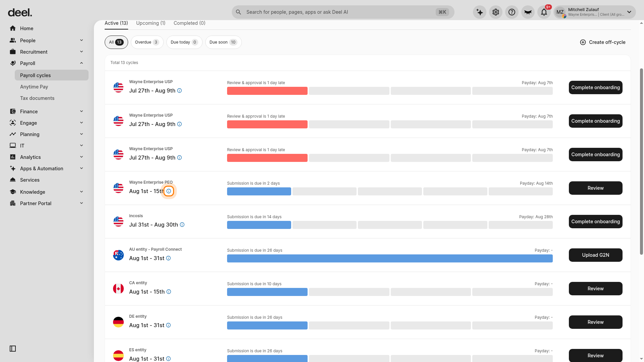This screenshot has width=644, height=362.
Task: Focus the Deel search field
Action: click(x=343, y=12)
